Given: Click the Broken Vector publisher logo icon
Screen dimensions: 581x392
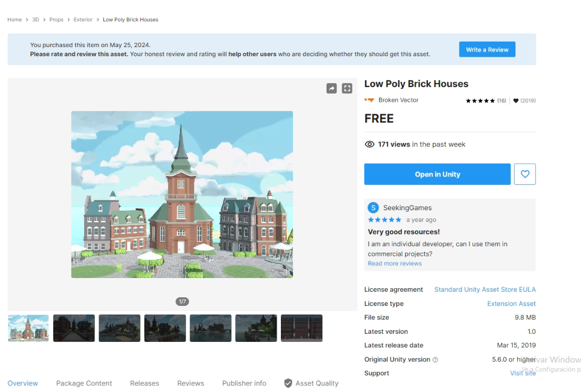Looking at the screenshot, I should (370, 100).
